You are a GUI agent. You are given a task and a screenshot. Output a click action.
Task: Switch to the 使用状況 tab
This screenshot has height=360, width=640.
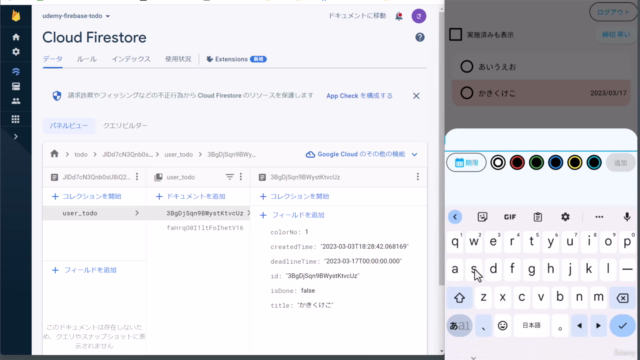[x=178, y=59]
